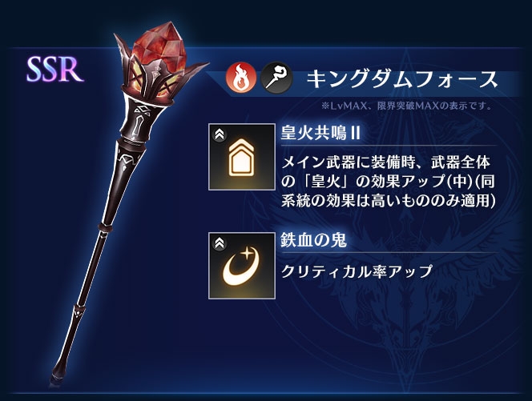
Task: Click the メイン武器に装備時 skill description
Action: point(389,182)
